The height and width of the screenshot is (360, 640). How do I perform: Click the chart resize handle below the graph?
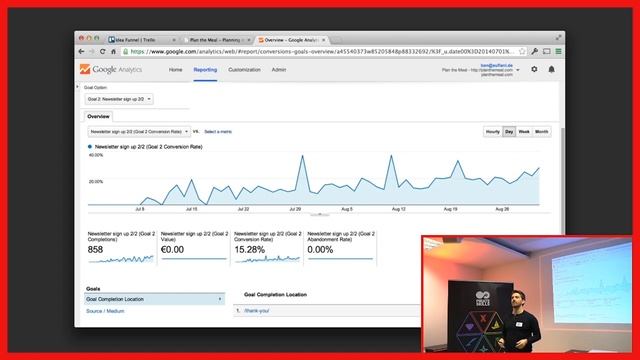point(320,214)
